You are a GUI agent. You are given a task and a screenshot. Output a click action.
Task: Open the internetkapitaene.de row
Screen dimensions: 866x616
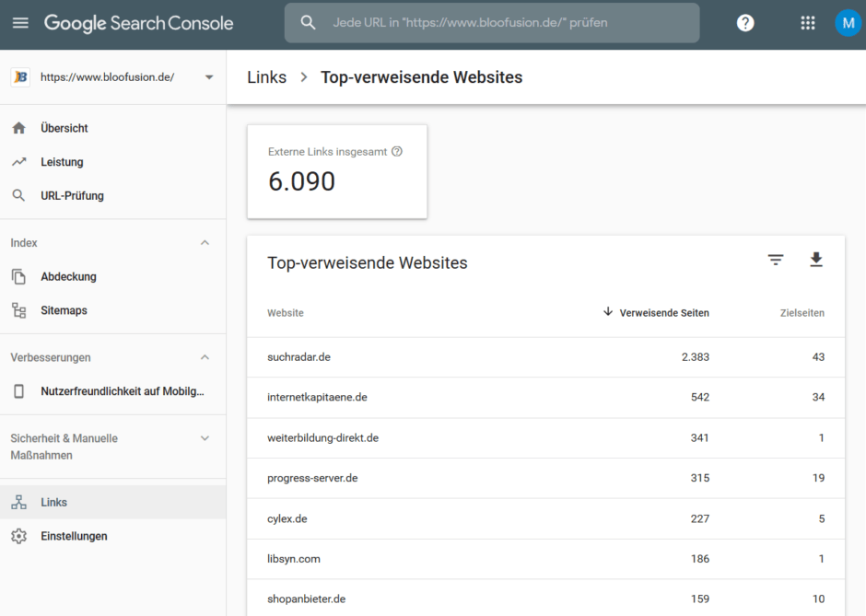tap(545, 398)
